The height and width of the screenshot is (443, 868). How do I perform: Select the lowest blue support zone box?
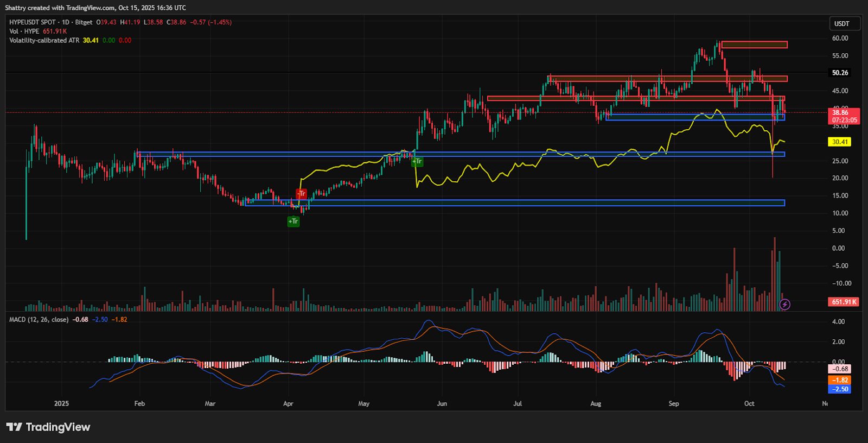tap(515, 203)
